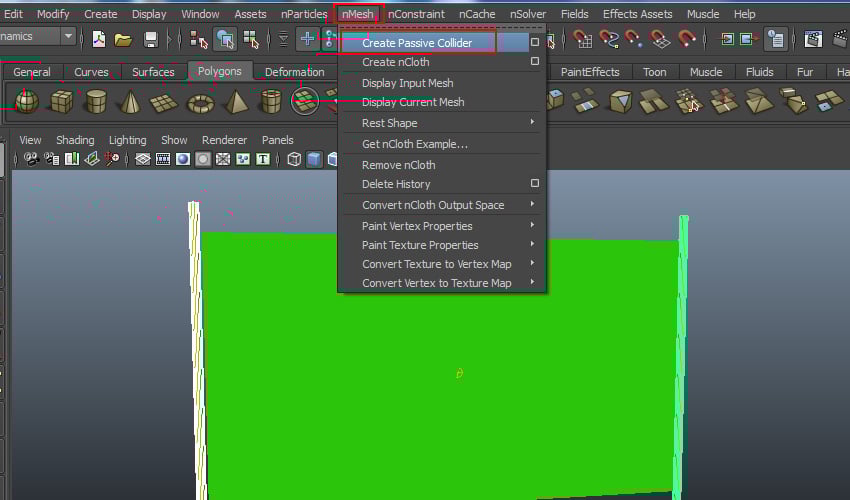Enable snap to curves magnet icon
Viewport: 850px width, 500px height.
[x=609, y=39]
